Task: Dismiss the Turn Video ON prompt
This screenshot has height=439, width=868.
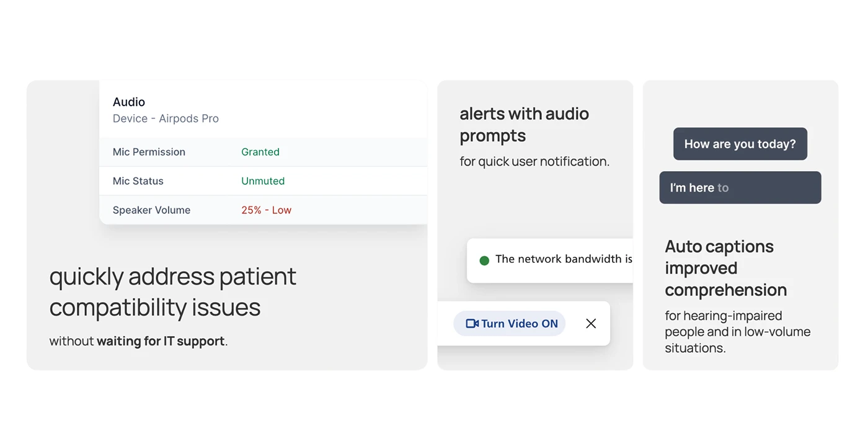Action: tap(591, 324)
